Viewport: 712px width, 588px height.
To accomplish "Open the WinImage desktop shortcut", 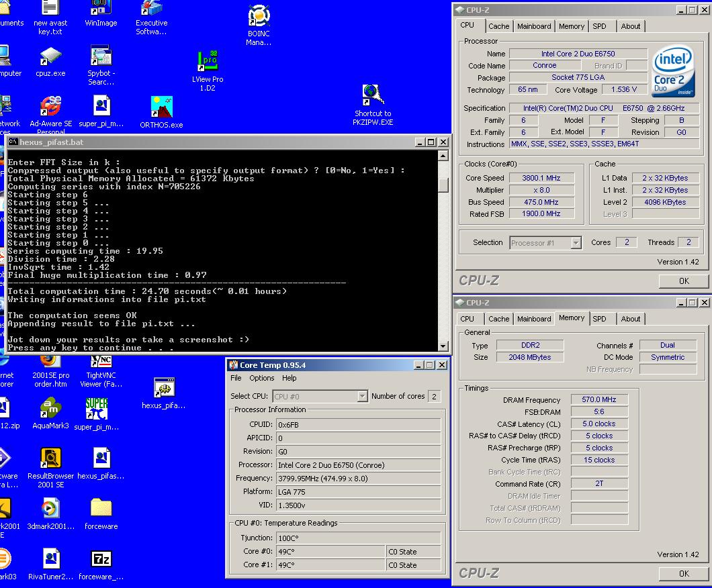I will tap(101, 13).
